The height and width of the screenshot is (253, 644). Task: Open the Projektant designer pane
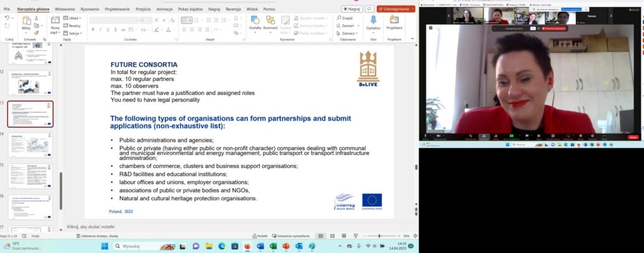tap(394, 23)
